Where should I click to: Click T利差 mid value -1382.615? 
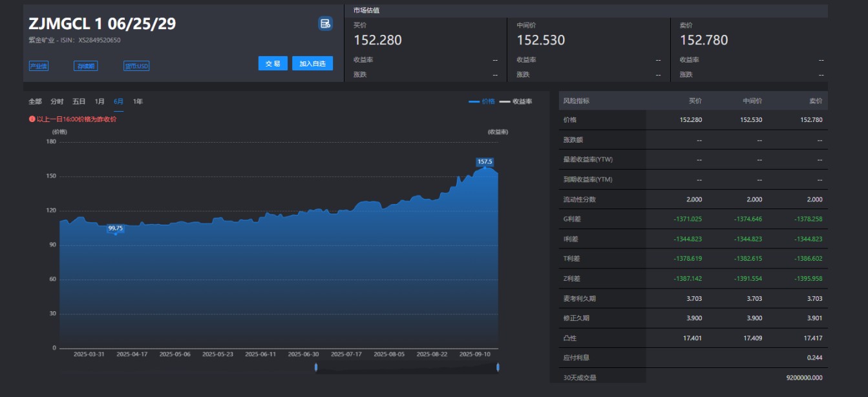pyautogui.click(x=748, y=259)
